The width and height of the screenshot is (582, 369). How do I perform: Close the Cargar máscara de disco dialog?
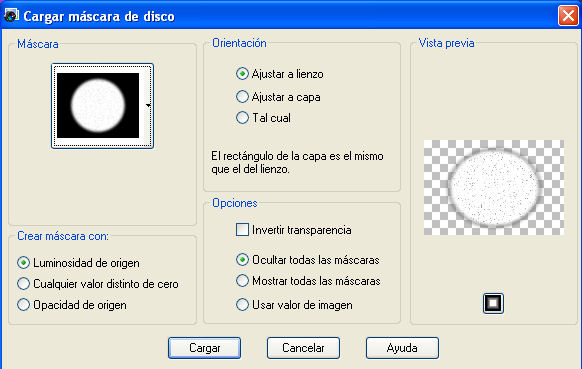click(568, 16)
